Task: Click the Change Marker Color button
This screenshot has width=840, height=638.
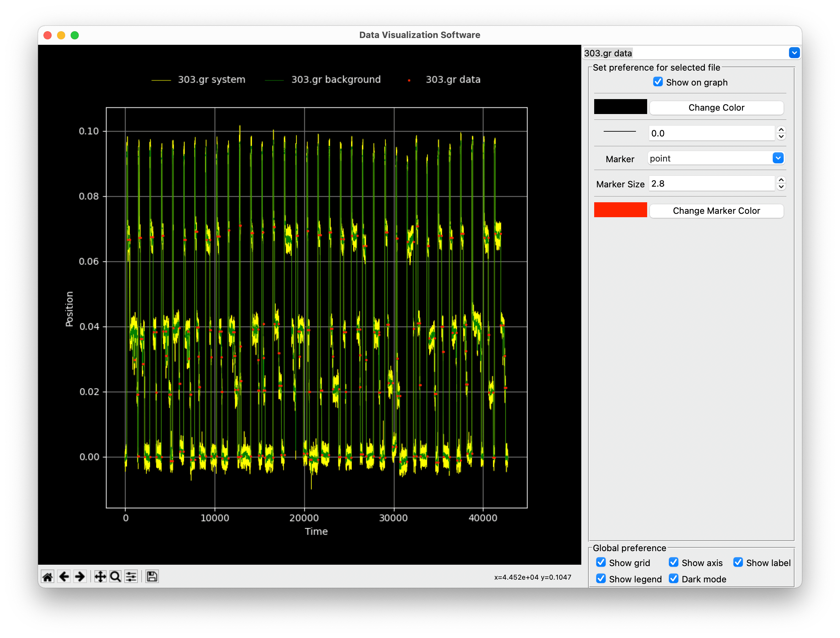Action: 716,211
